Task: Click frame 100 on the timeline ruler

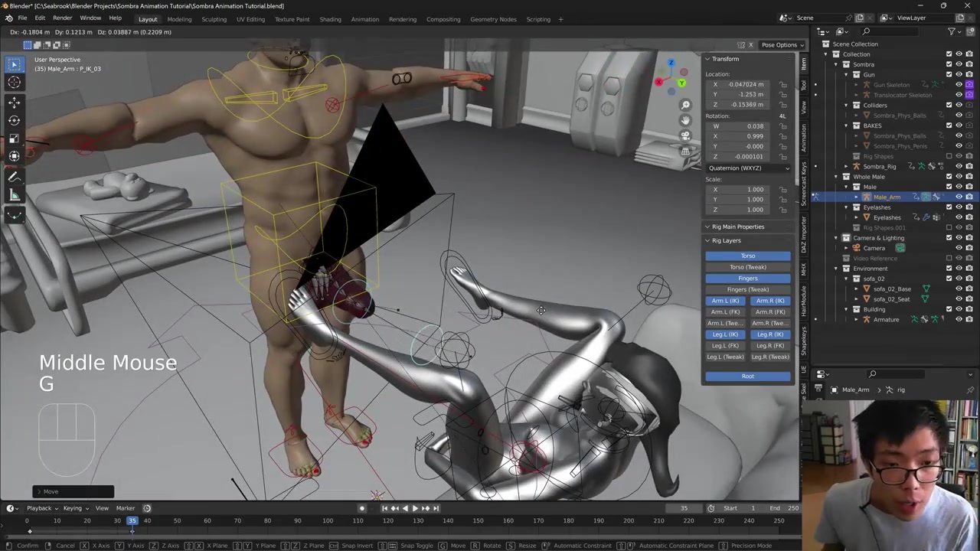Action: (x=328, y=521)
